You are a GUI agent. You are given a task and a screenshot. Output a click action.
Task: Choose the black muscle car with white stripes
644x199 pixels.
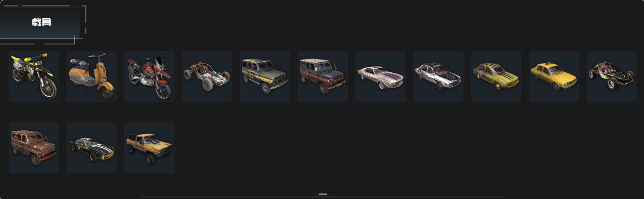pos(92,148)
